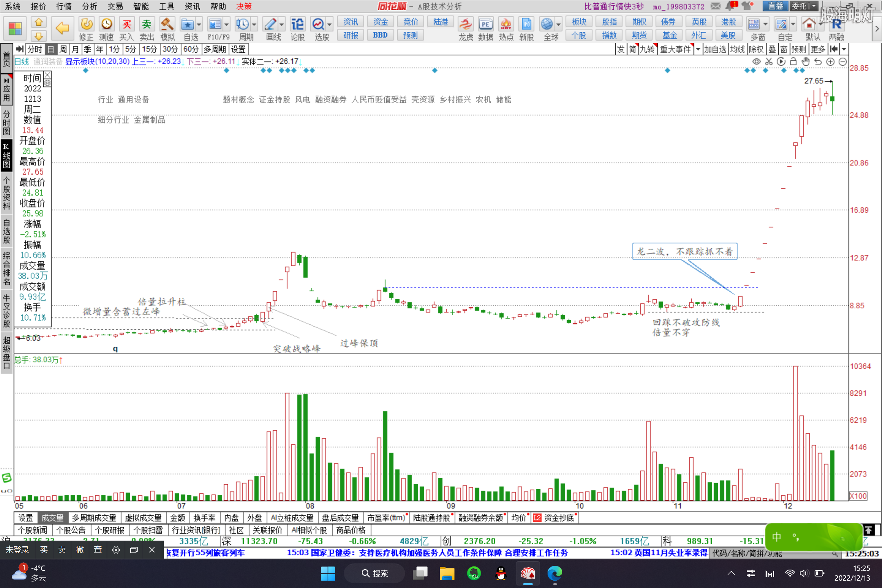Click the up arrow navigation icon
The image size is (882, 588).
[39, 22]
